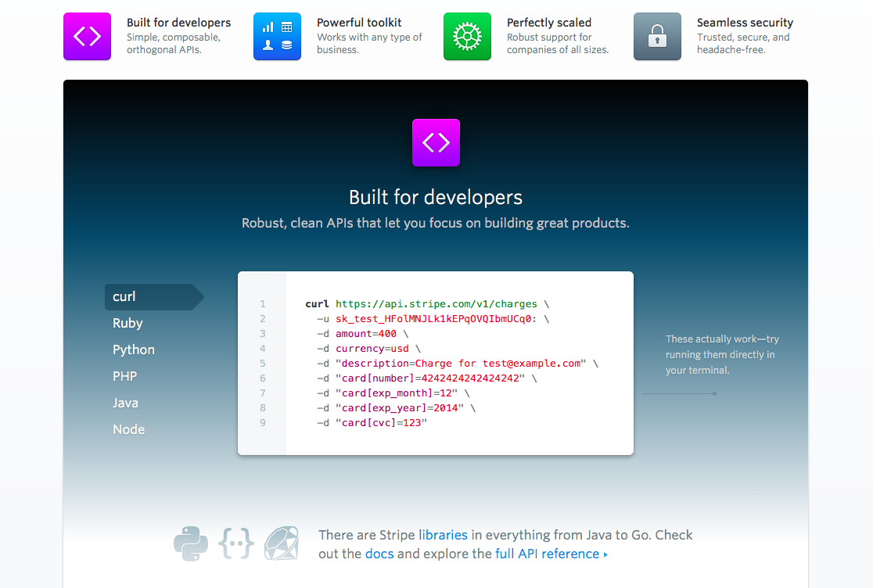Image resolution: width=873 pixels, height=588 pixels.
Task: Show the Java code example
Action: tap(125, 403)
